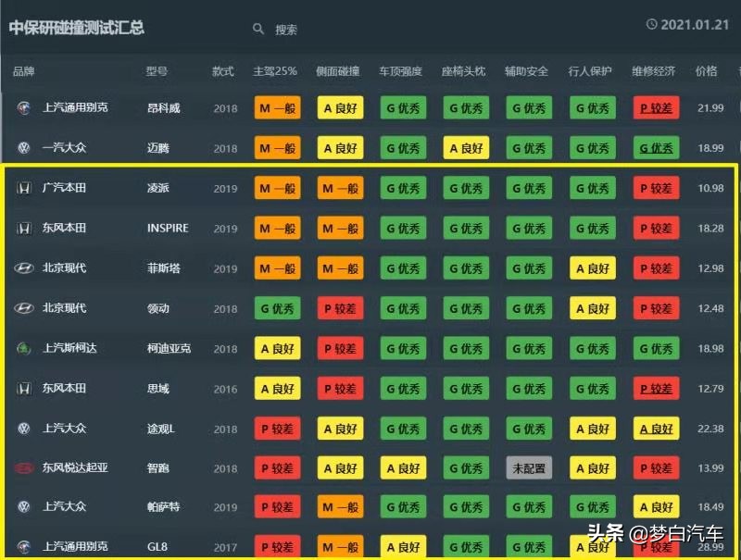The width and height of the screenshot is (741, 560).
Task: Click the 价格 column header
Action: (x=706, y=71)
